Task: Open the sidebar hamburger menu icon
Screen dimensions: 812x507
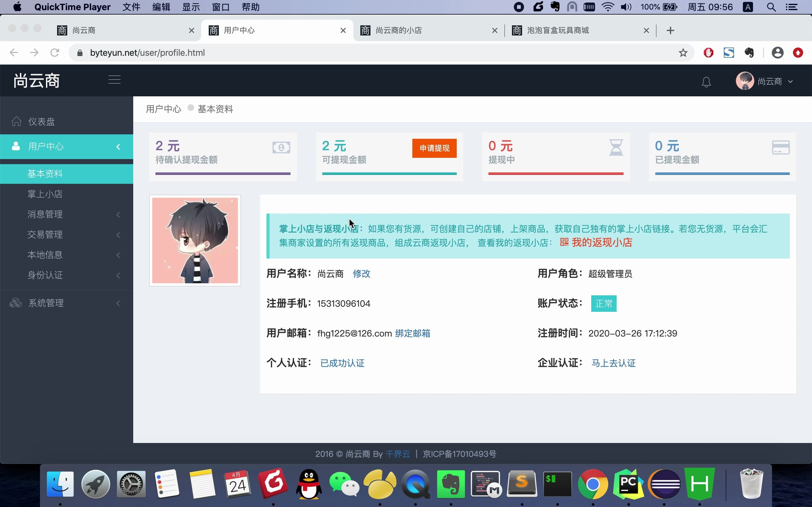Action: coord(114,80)
